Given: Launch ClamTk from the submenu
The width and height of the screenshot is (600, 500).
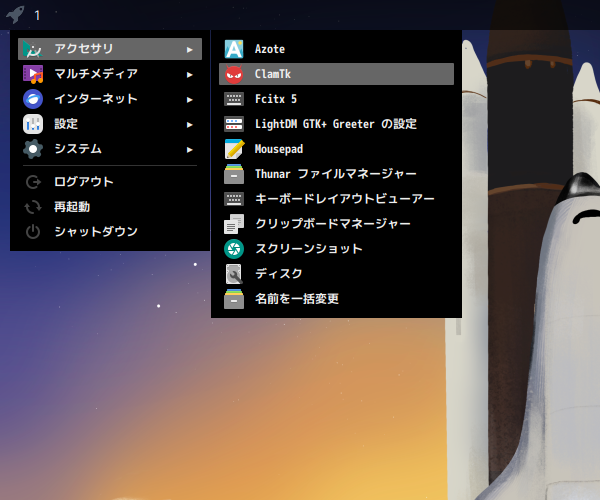Looking at the screenshot, I should click(x=336, y=74).
